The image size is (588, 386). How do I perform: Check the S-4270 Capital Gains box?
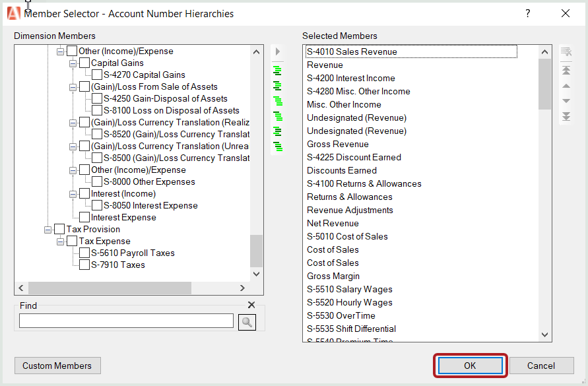click(x=97, y=75)
